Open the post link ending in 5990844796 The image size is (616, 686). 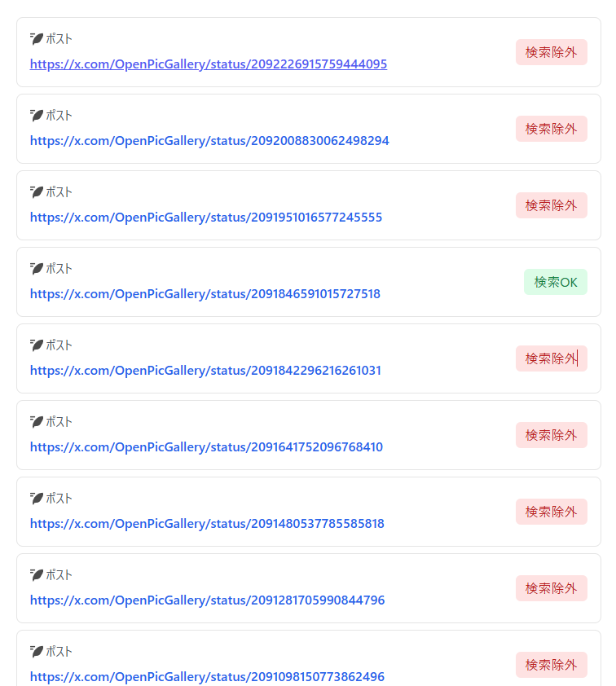coord(207,600)
